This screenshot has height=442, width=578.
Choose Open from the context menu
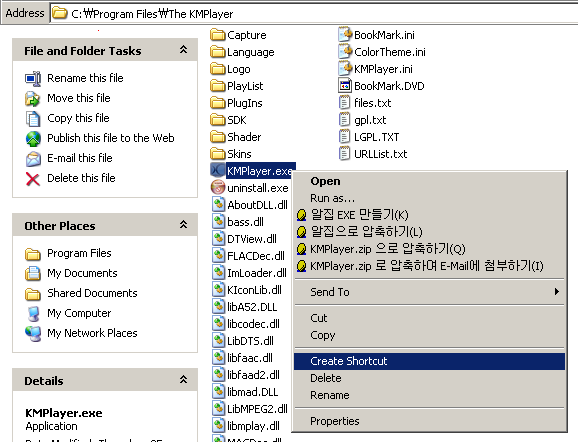click(x=429, y=181)
